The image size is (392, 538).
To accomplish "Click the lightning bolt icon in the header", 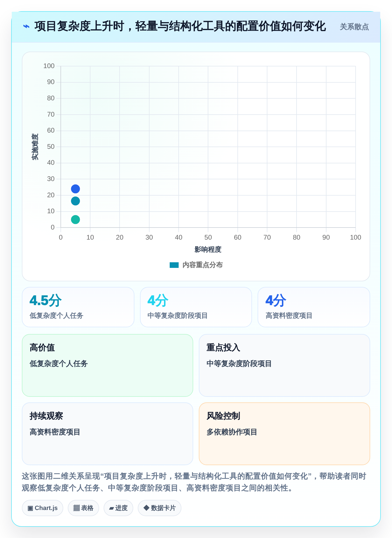I will 26,27.
